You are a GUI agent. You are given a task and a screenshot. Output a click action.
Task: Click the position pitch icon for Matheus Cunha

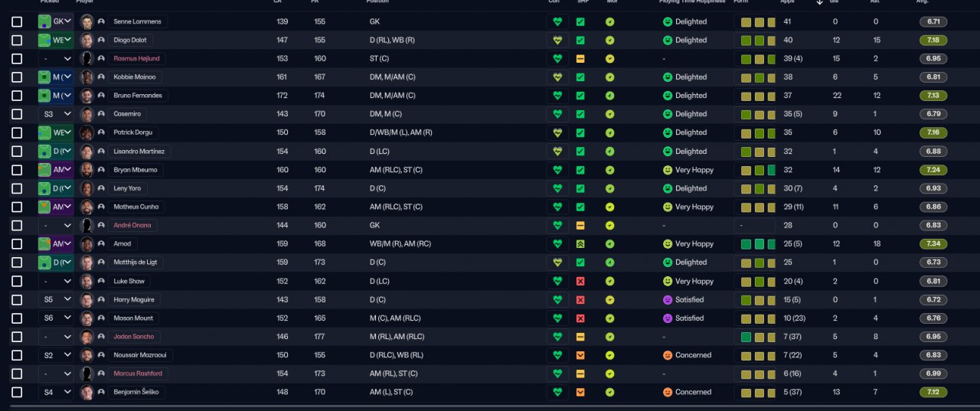[45, 207]
